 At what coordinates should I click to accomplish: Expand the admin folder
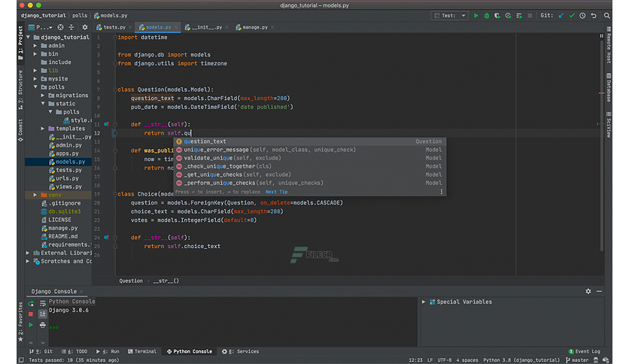tap(35, 46)
